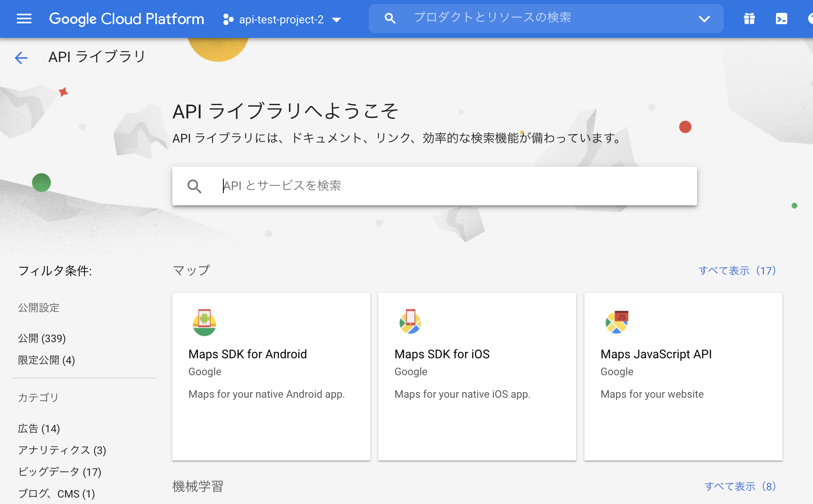The image size is (813, 504).
Task: Expand the top search bar chevron
Action: (x=704, y=19)
